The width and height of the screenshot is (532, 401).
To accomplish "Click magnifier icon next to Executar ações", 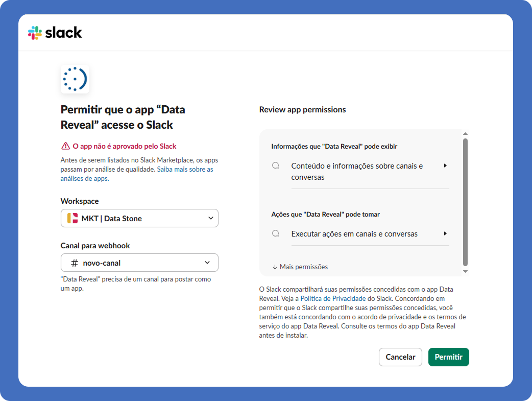I will [276, 233].
